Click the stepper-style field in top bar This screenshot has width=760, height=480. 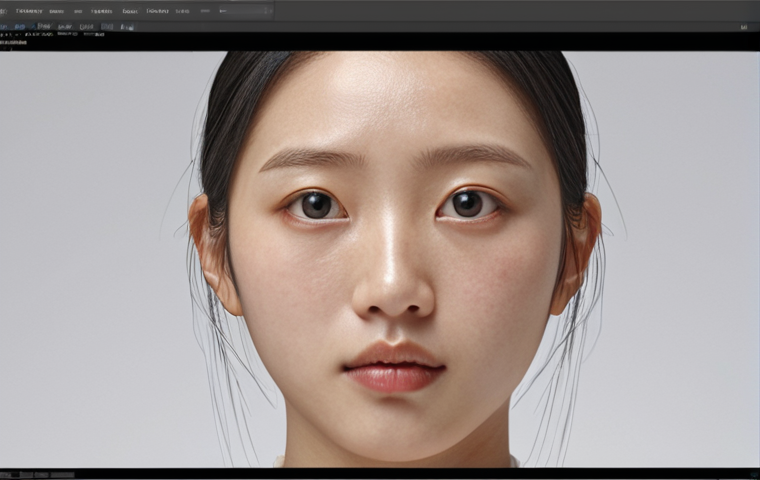(244, 11)
